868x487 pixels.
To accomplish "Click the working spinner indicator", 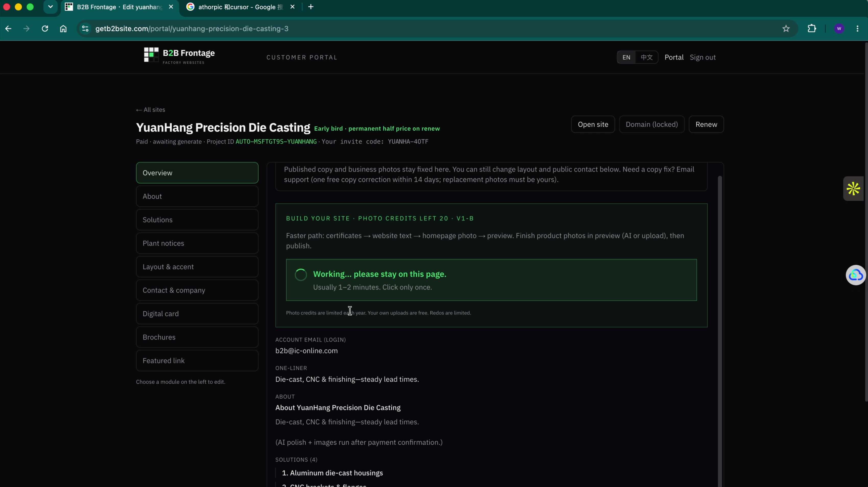I will (300, 275).
